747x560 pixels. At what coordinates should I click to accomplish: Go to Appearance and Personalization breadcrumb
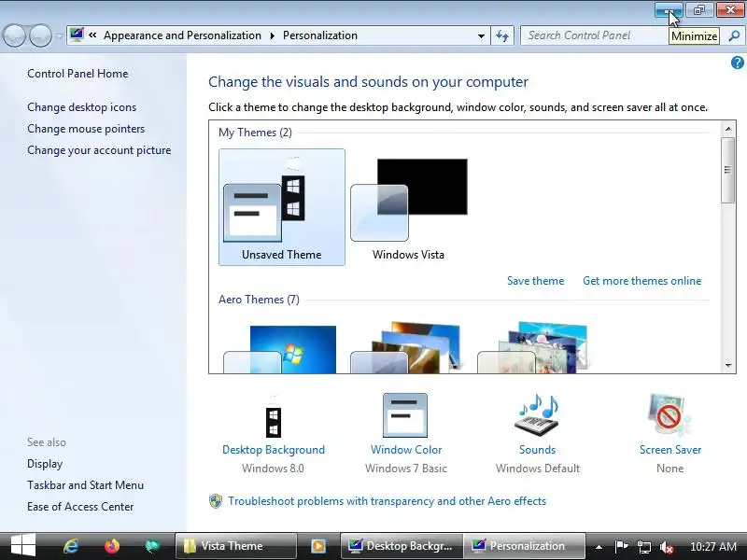coord(182,35)
